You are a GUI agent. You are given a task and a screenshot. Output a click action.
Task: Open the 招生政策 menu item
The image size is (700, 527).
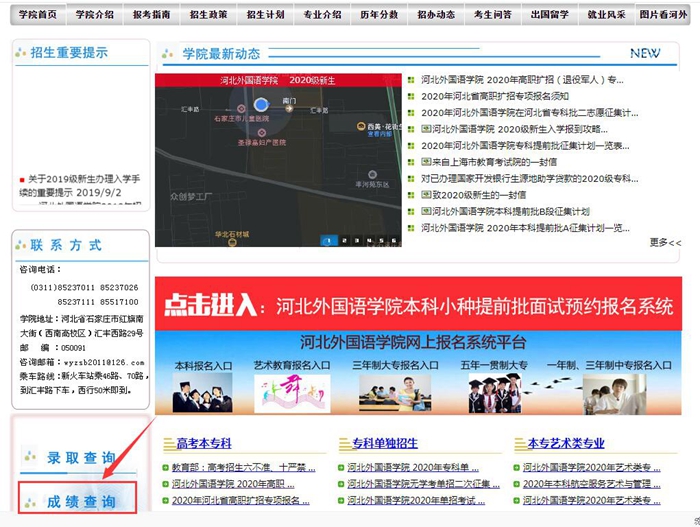tap(208, 15)
